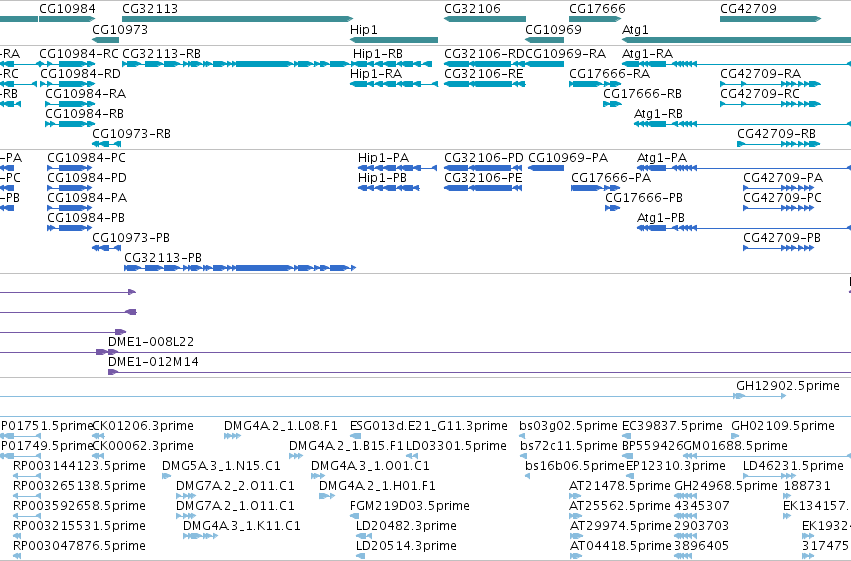Open the CG17666-RA transcript label
This screenshot has width=851, height=561.
pos(609,74)
